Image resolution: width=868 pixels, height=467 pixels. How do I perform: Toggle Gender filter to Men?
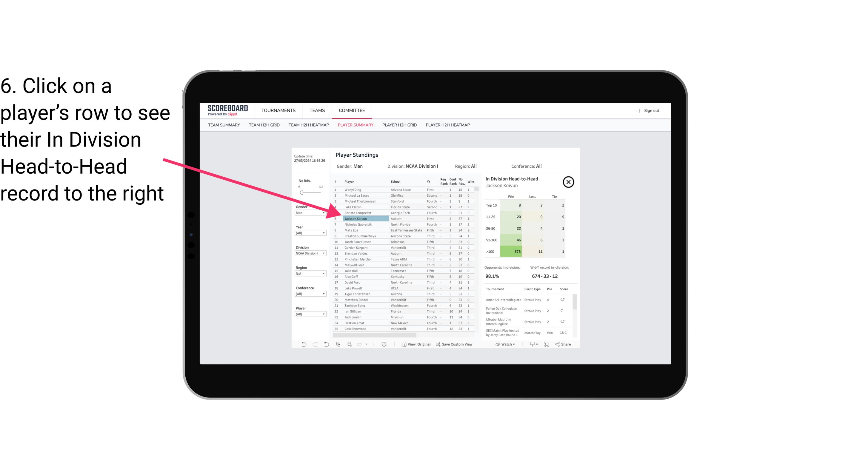[308, 213]
